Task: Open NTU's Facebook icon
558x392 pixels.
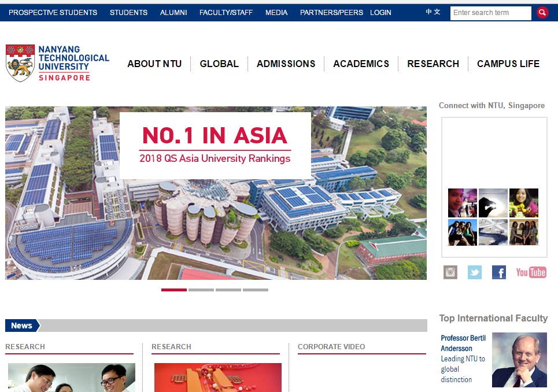Action: click(x=499, y=272)
